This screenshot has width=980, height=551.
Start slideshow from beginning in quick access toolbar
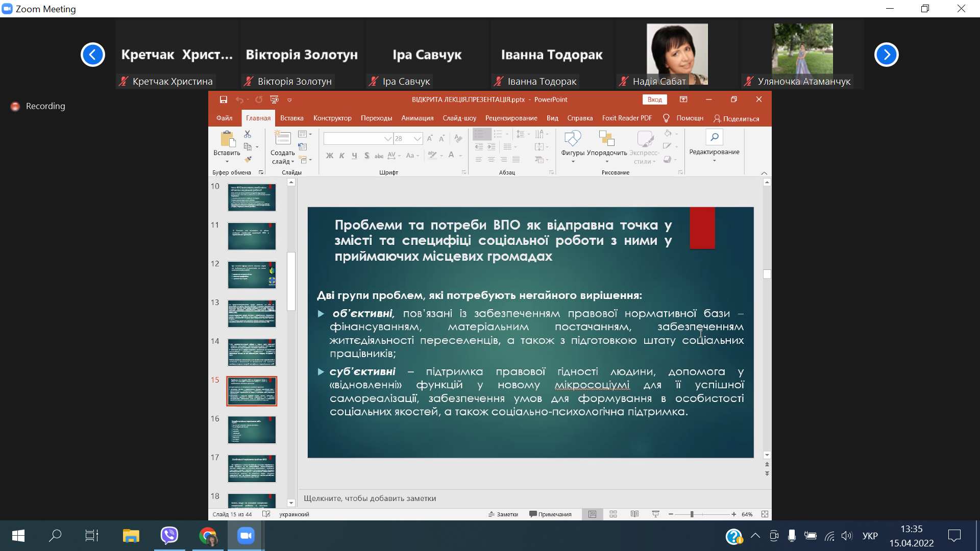click(274, 99)
